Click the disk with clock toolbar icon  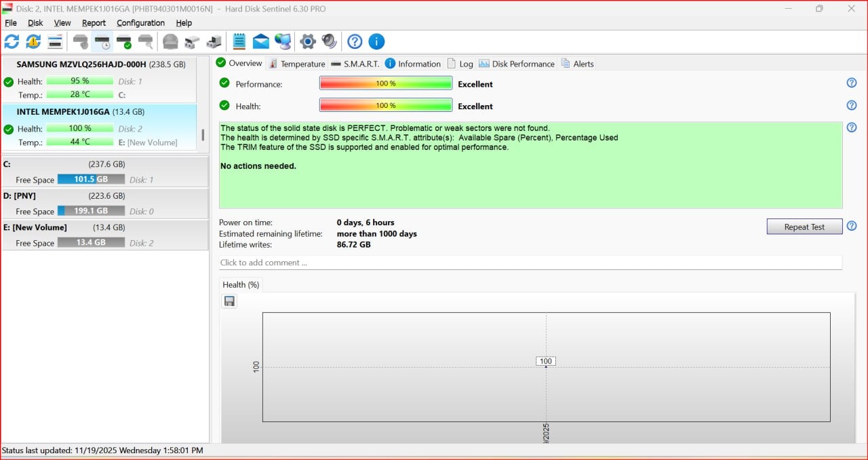(102, 42)
